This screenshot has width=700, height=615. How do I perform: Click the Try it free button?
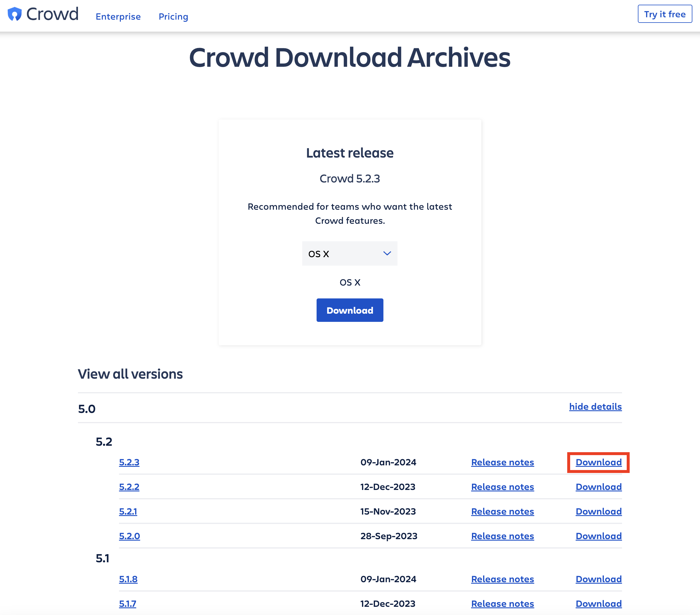(664, 14)
